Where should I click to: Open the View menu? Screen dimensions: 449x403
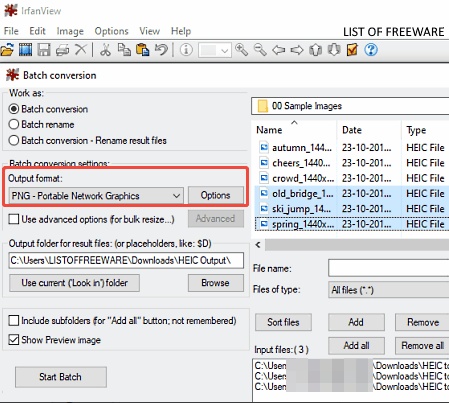pos(150,31)
